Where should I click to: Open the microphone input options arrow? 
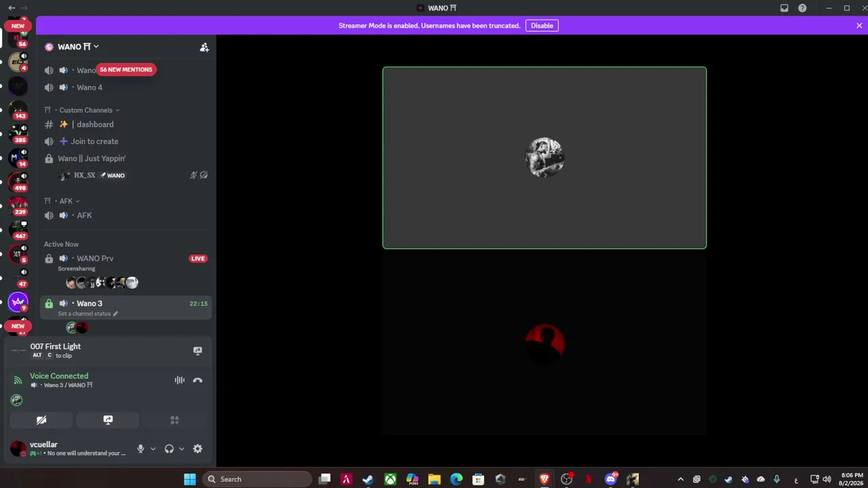(153, 449)
